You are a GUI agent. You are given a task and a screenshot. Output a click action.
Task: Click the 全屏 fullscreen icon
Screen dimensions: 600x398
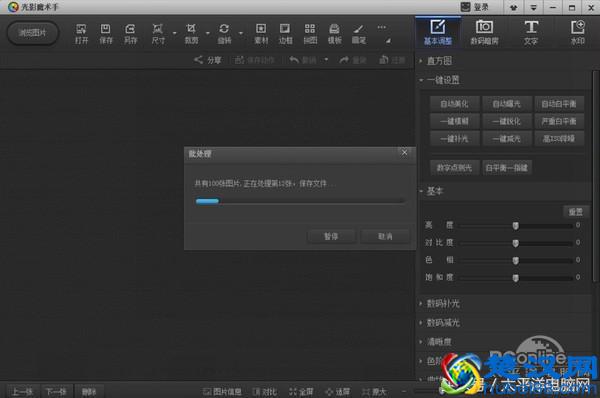(x=293, y=391)
